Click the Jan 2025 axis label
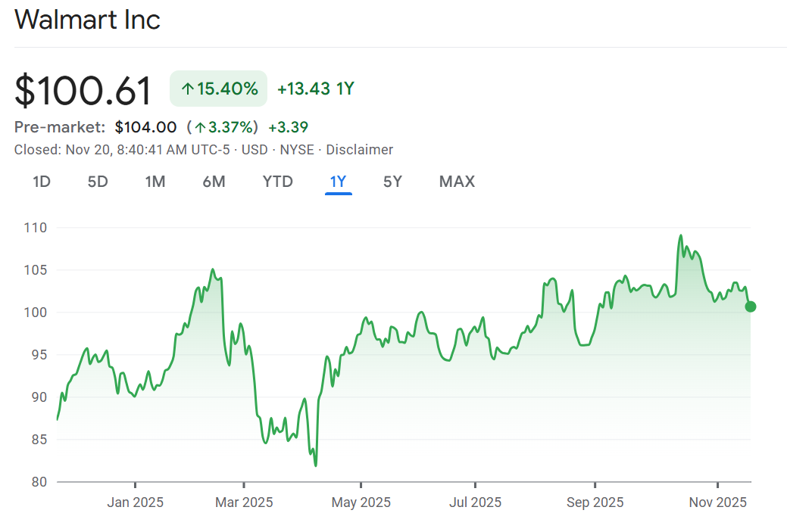787x532 pixels. (135, 502)
